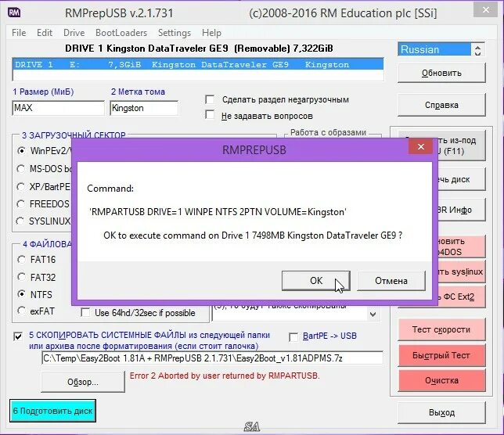Open the Help menu
This screenshot has width=504, height=435.
pyautogui.click(x=211, y=33)
